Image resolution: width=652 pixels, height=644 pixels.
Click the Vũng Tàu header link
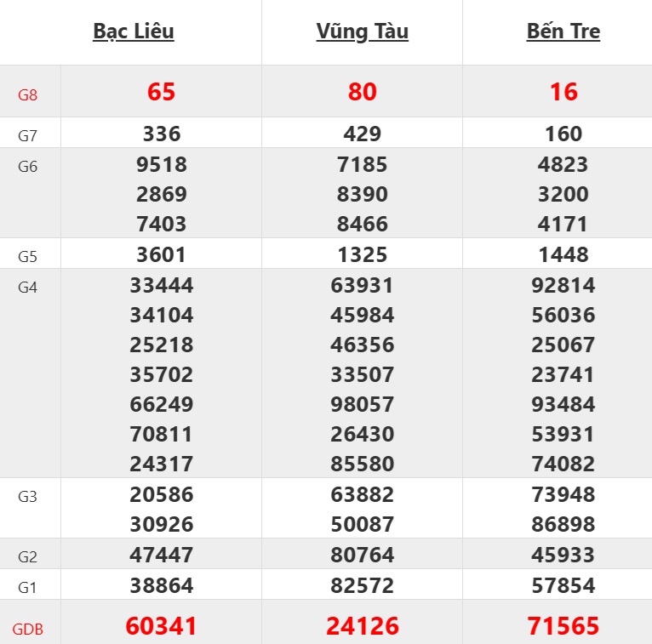[x=362, y=31]
